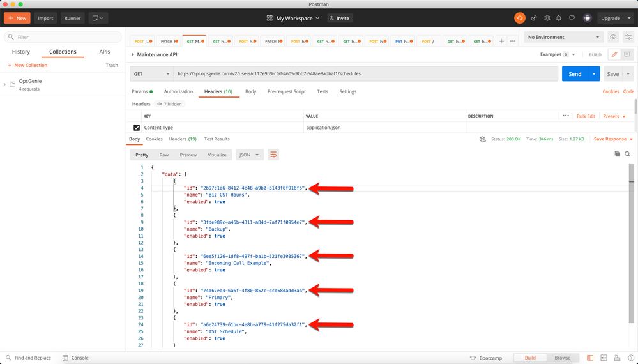Expand the Maintenance API request title arrow
The image size is (638, 364).
click(x=133, y=54)
